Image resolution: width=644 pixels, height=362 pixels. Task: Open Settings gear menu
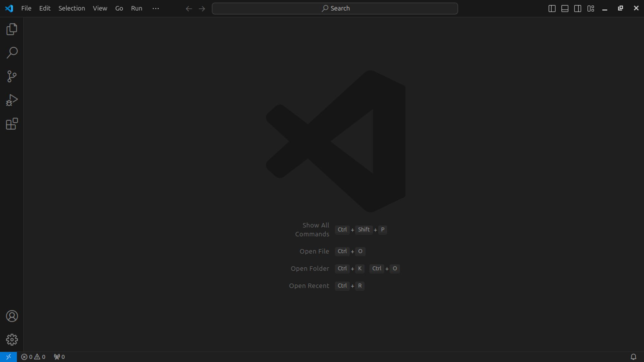12,339
